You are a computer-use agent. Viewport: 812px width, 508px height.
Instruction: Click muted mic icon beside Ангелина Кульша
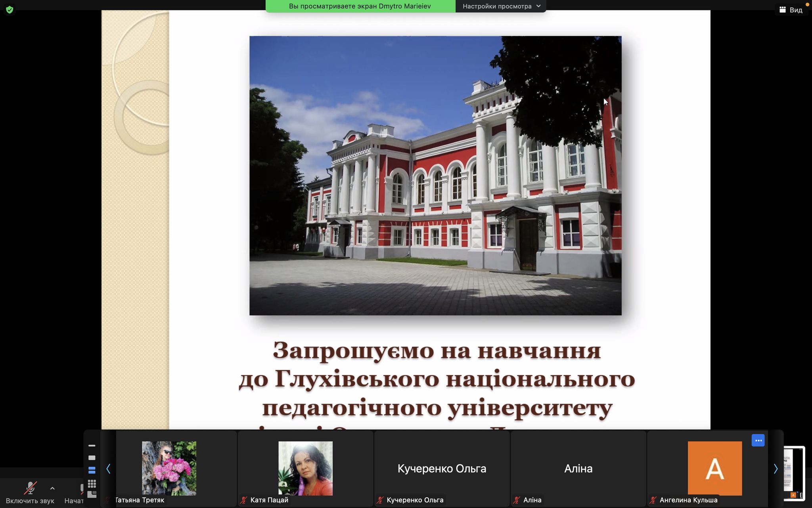(653, 500)
